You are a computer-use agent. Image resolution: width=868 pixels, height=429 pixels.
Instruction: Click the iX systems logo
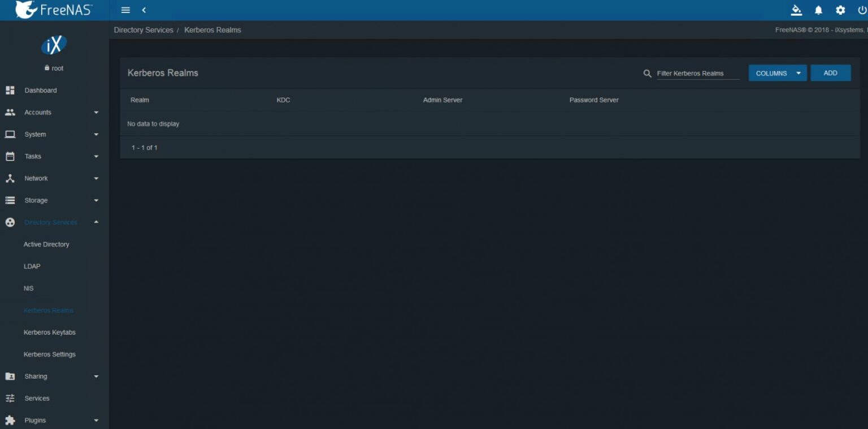(x=54, y=45)
